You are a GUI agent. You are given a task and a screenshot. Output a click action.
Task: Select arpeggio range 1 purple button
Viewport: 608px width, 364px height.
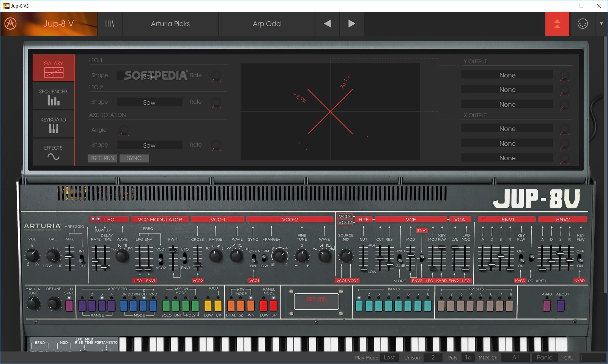pyautogui.click(x=82, y=306)
